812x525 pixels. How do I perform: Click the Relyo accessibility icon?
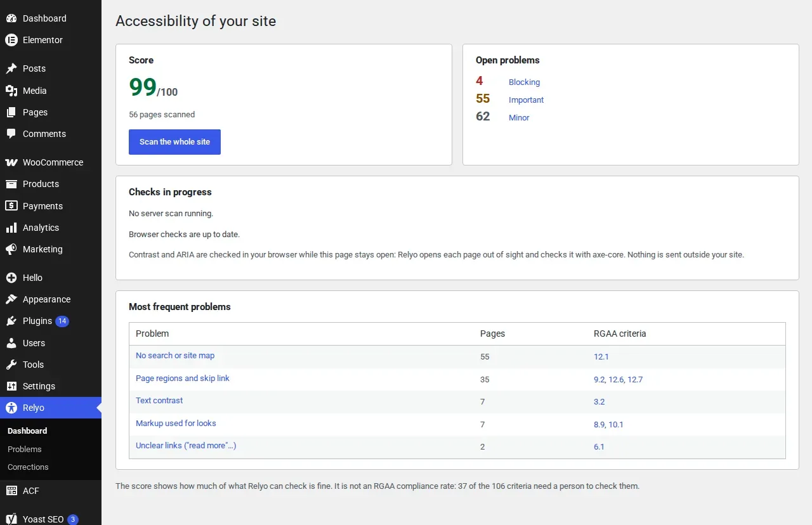pos(11,408)
